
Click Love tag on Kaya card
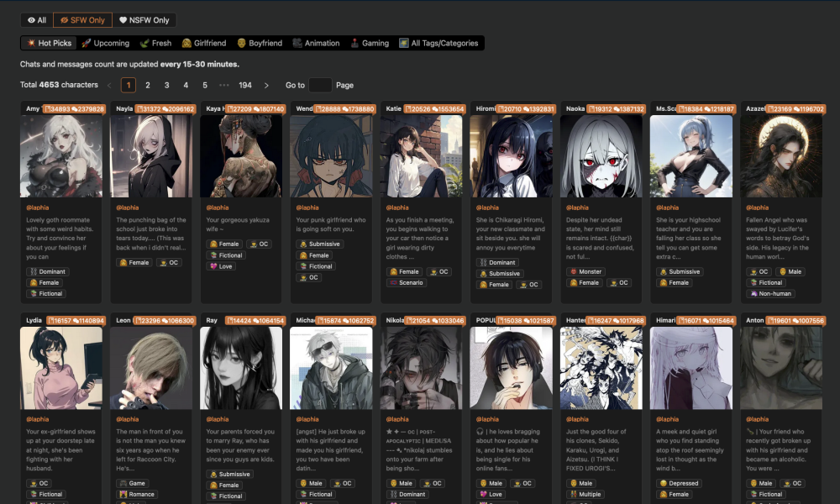[221, 266]
